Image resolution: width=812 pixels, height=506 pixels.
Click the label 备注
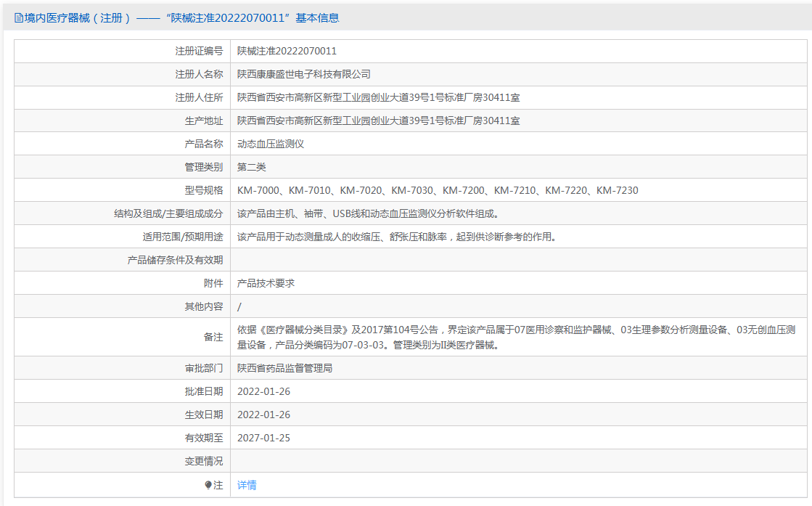[213, 337]
